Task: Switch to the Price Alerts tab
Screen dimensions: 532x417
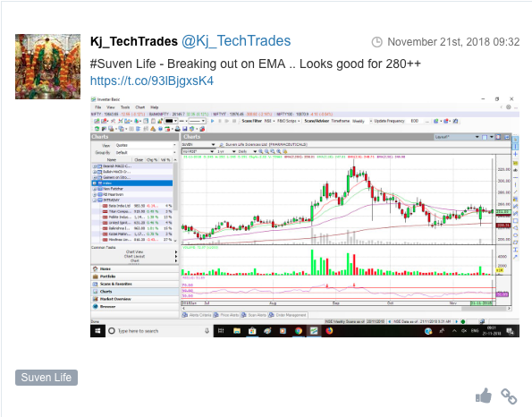Action: coord(226,315)
